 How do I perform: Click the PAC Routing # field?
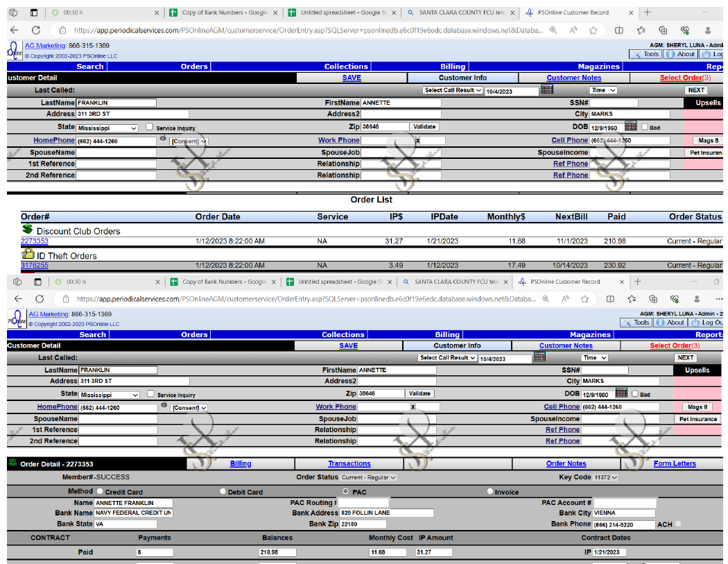click(363, 503)
